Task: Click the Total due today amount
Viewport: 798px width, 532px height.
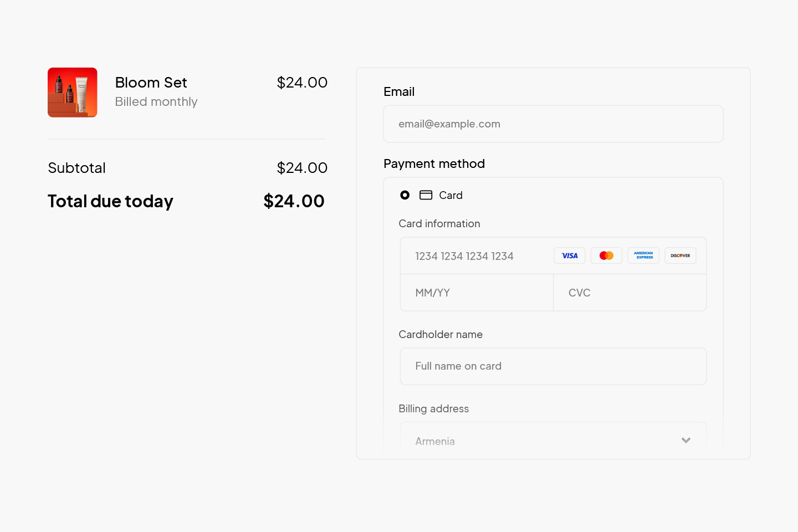Action: 294,201
